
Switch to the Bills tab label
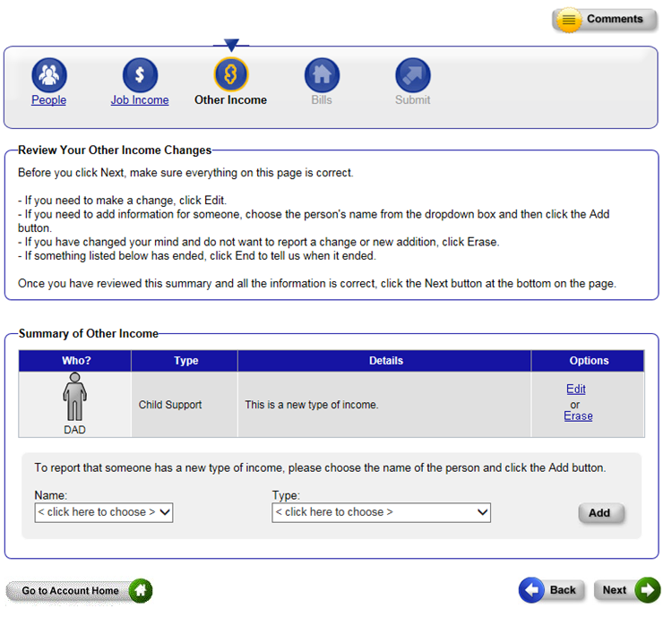(x=322, y=100)
